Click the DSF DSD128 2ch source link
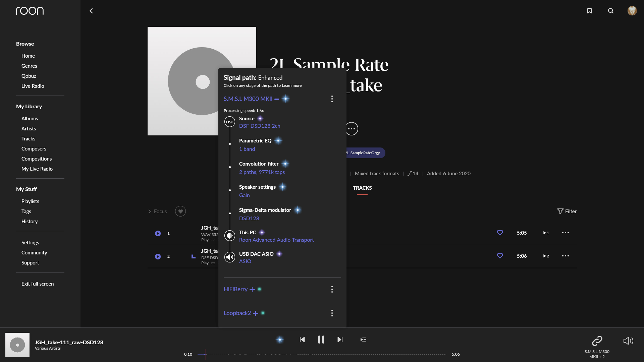 coord(259,126)
